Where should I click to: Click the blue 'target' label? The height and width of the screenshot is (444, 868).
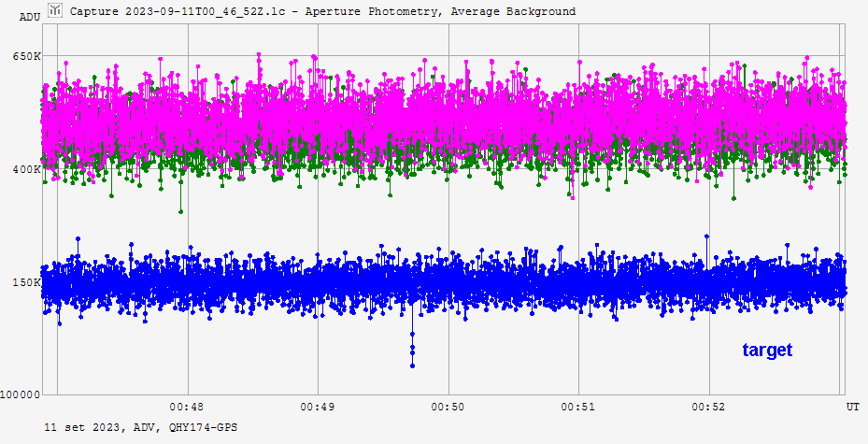767,350
